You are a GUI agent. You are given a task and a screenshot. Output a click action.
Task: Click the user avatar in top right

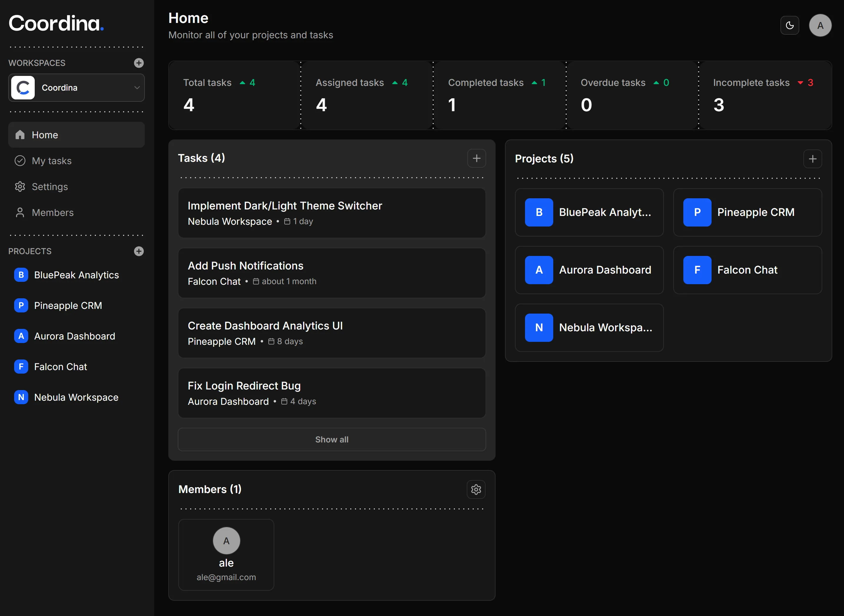[820, 25]
